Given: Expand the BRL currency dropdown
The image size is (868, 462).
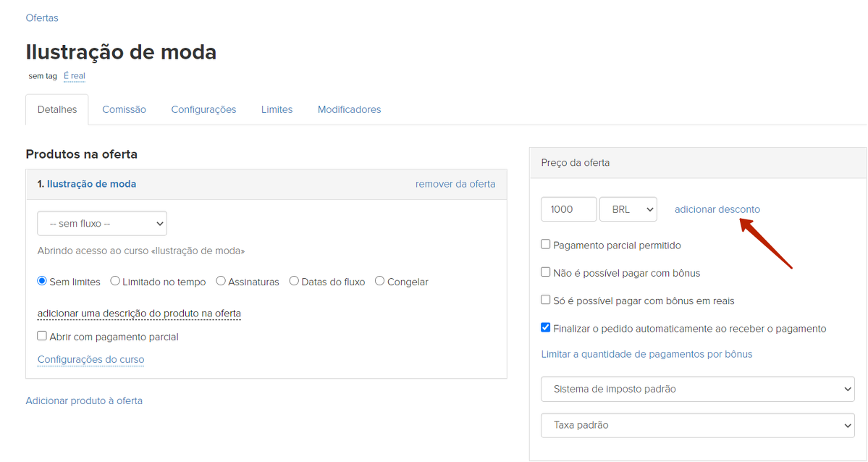Looking at the screenshot, I should 628,209.
